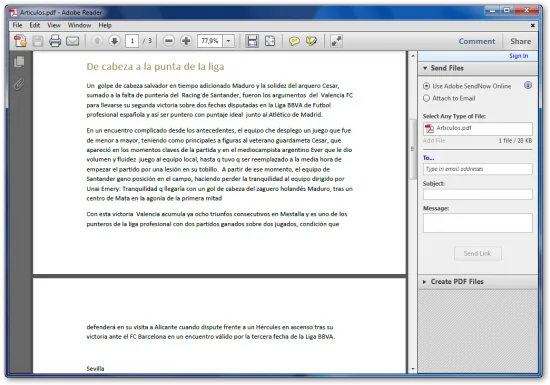The width and height of the screenshot is (550, 385).
Task: Click the Print file icon
Action: point(55,41)
